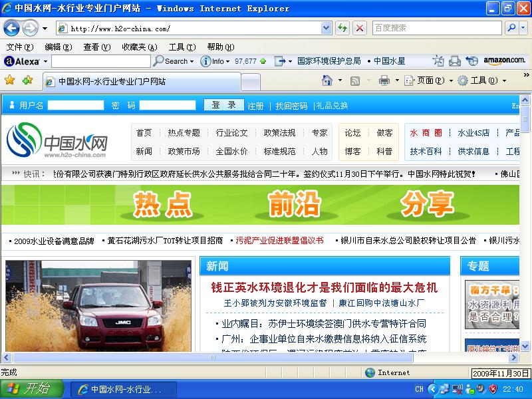The image size is (532, 399).
Task: Click the 南方干旱 special topic thumbnail
Action: [491, 305]
